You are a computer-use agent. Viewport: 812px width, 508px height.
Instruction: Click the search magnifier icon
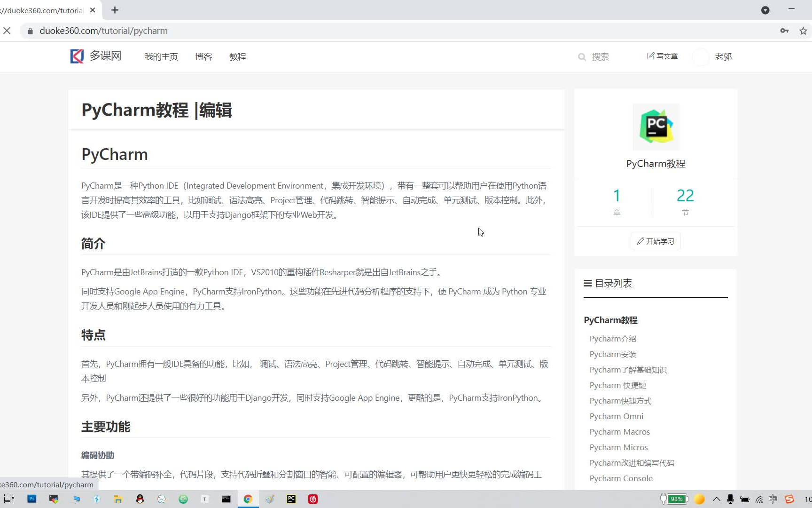coord(582,57)
